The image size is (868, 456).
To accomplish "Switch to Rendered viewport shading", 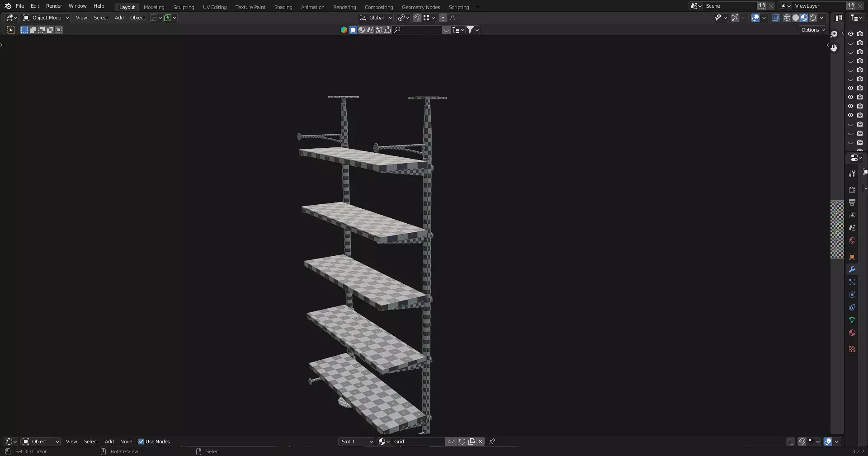I will 813,18.
